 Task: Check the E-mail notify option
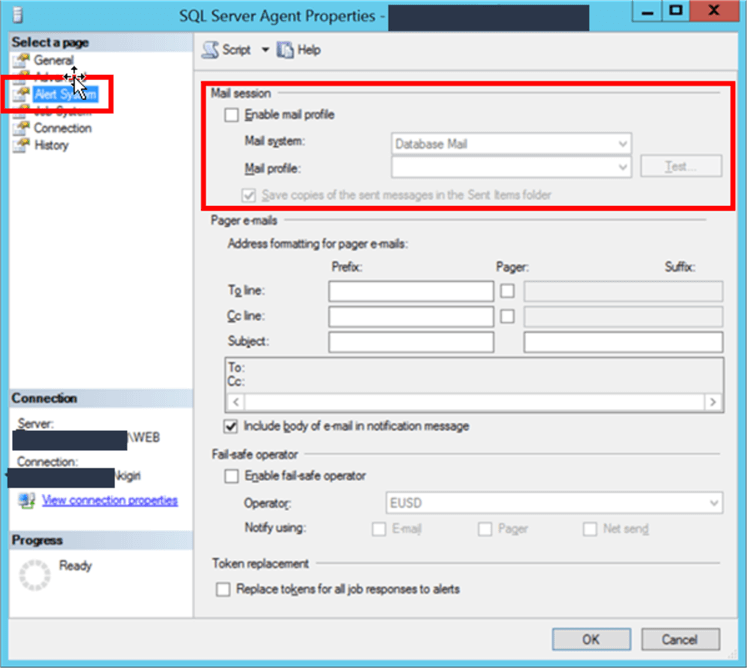pyautogui.click(x=379, y=529)
